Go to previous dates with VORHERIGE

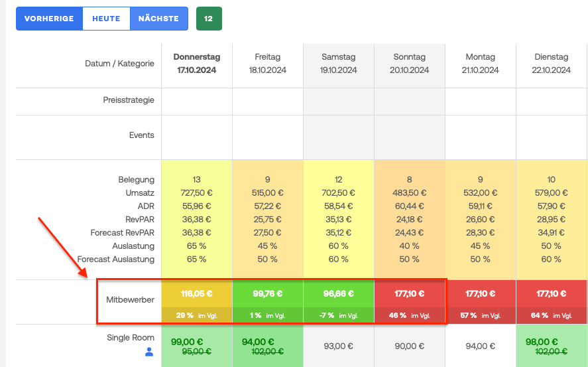(x=49, y=19)
